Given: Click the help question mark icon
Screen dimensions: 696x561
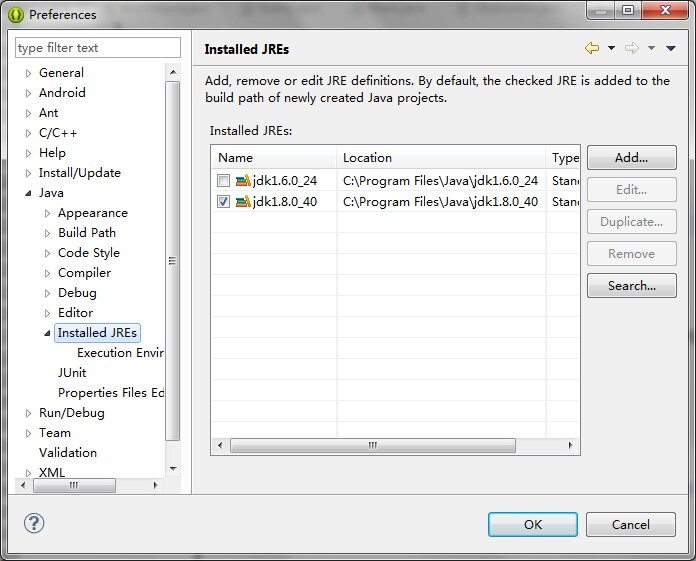Looking at the screenshot, I should click(34, 523).
